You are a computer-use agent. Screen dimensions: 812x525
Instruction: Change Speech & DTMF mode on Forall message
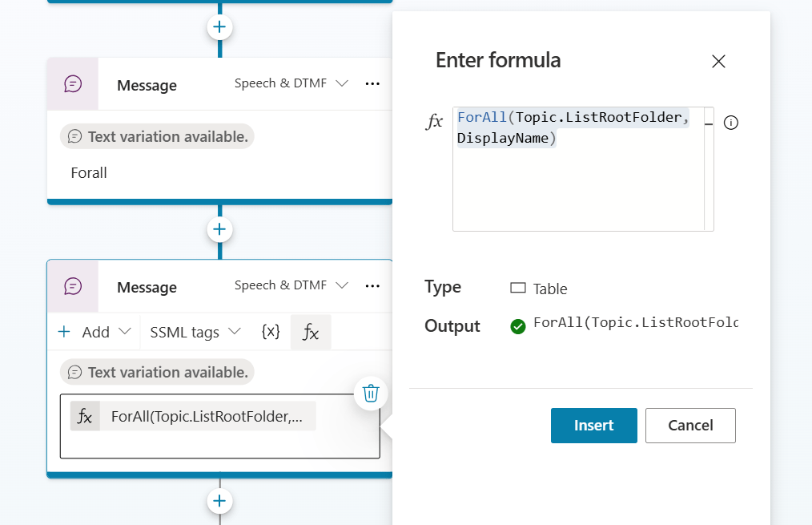(291, 83)
